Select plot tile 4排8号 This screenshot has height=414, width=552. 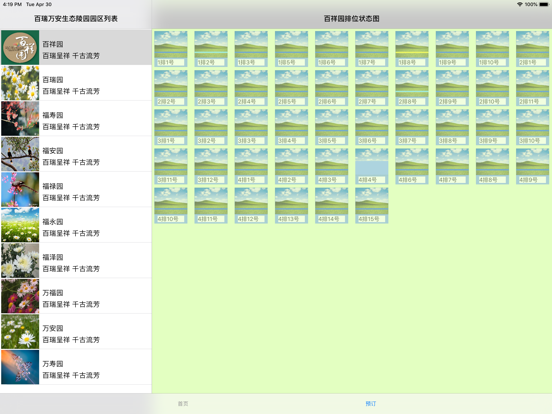coord(492,166)
